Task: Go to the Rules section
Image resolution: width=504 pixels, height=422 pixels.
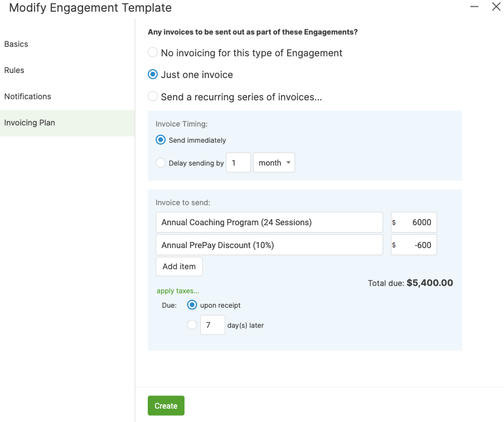Action: click(x=14, y=70)
